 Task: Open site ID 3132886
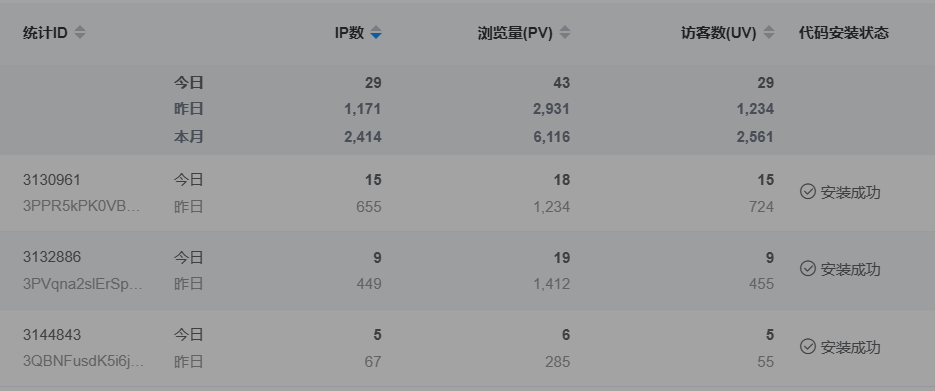[52, 257]
